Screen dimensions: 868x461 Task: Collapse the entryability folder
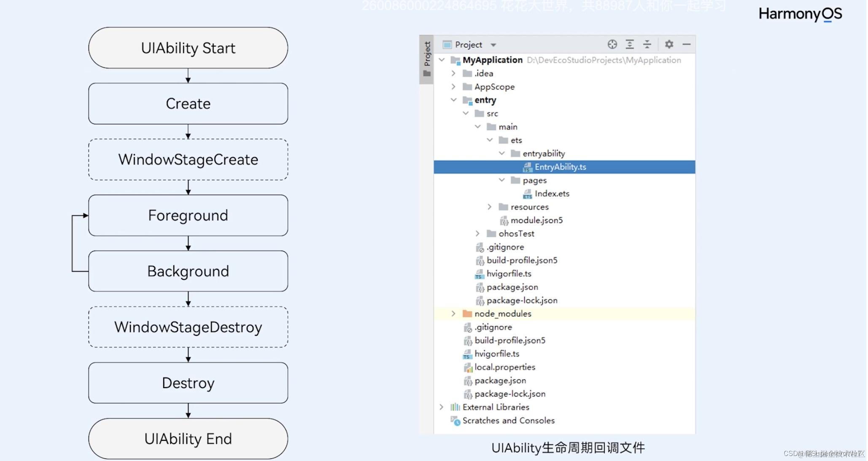pyautogui.click(x=501, y=153)
